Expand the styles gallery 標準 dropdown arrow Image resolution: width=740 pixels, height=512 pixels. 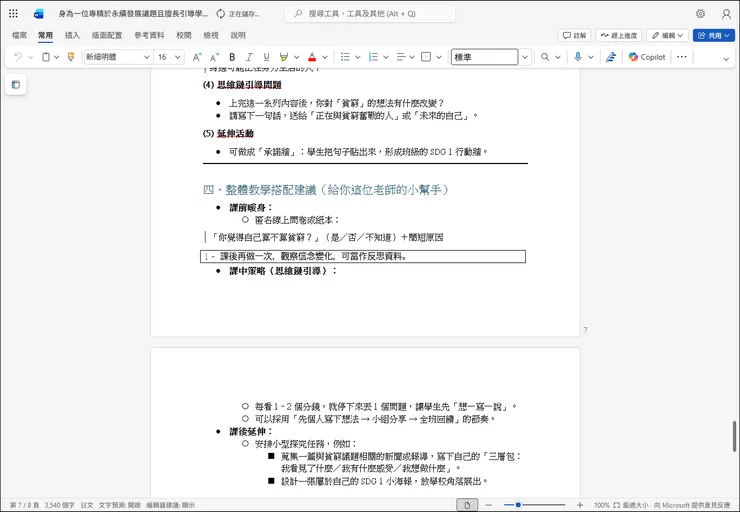(525, 57)
